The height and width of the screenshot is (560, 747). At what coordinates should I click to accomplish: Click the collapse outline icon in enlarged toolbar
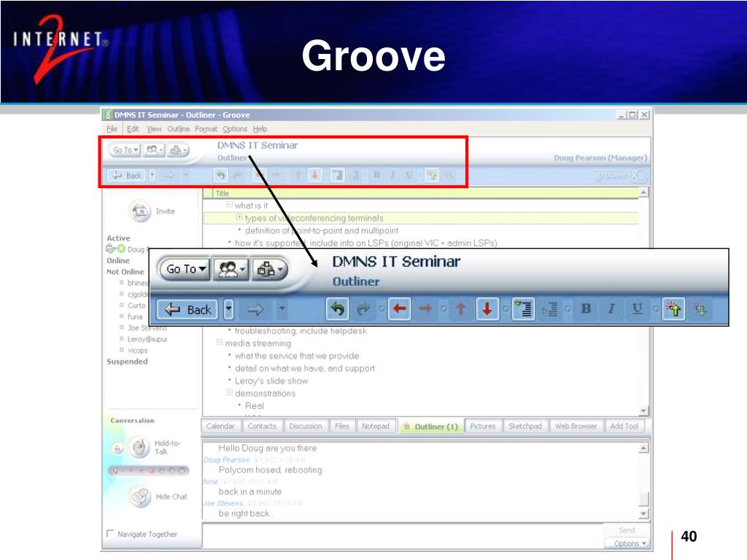[549, 309]
